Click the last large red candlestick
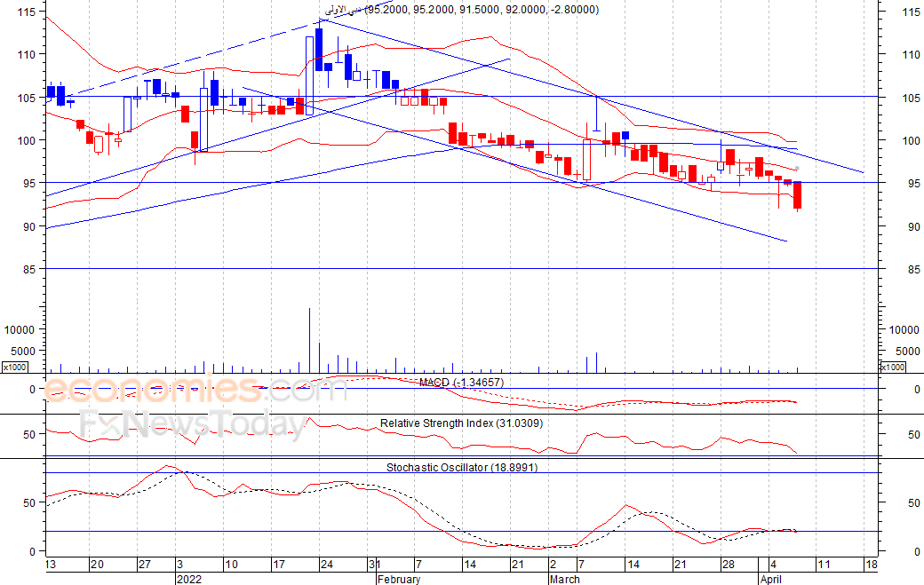The image size is (924, 585). pyautogui.click(x=797, y=195)
